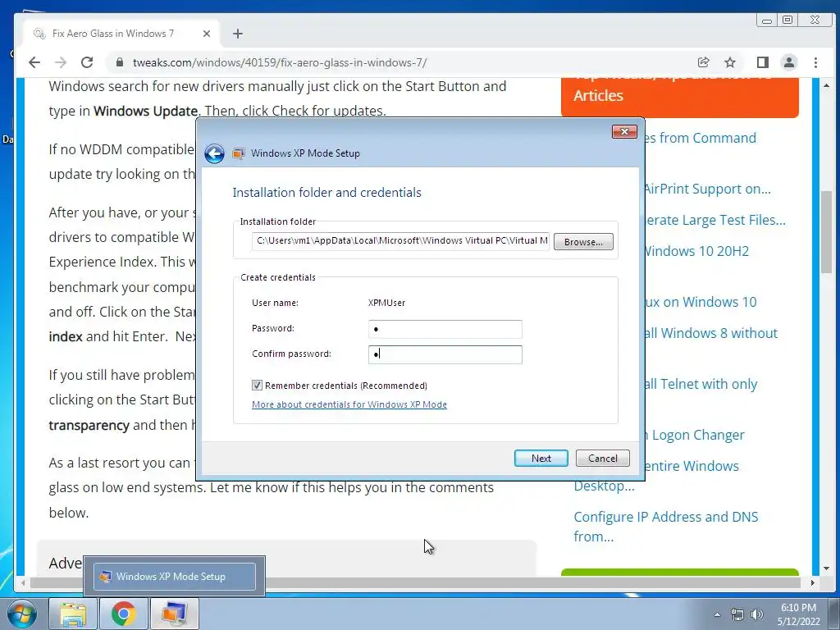Click the Share page icon in Chrome
The width and height of the screenshot is (840, 630).
pos(703,62)
